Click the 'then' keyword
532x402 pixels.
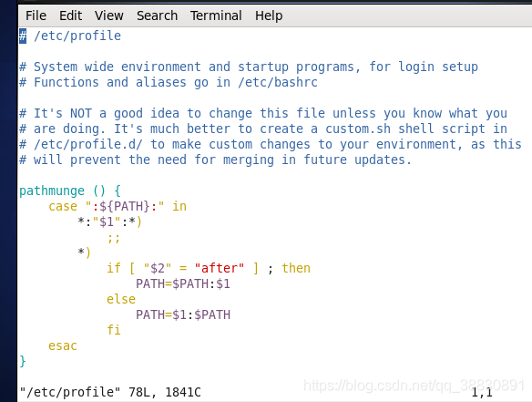[296, 268]
